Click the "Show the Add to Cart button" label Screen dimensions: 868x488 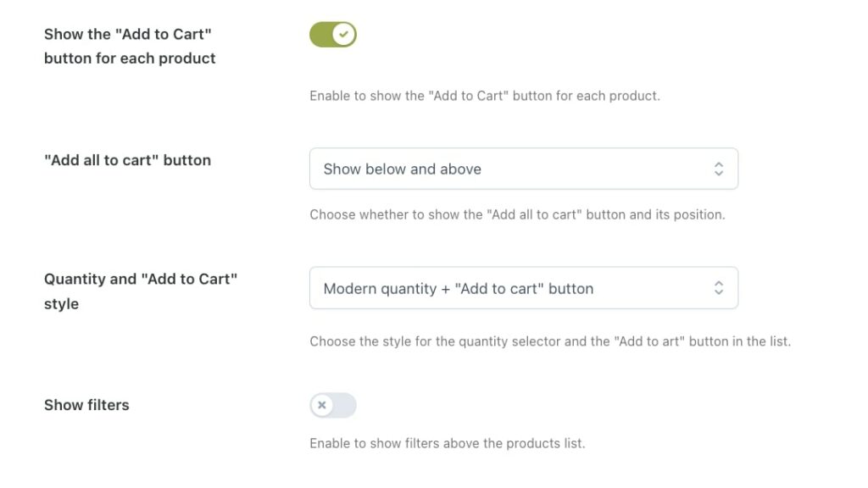tap(130, 46)
